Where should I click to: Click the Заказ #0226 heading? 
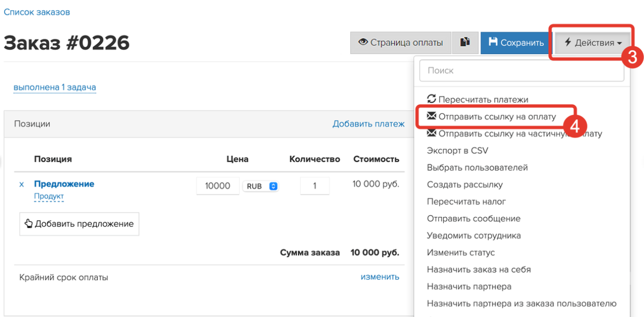click(67, 42)
